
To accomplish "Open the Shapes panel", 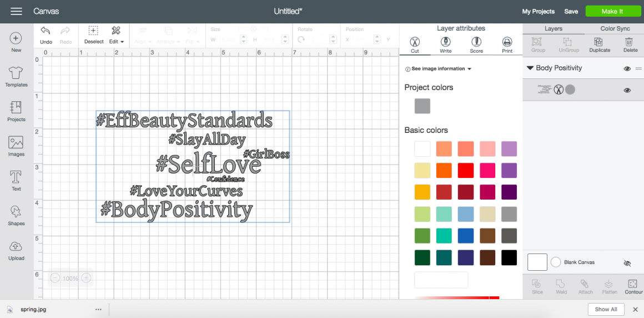I will point(16,216).
